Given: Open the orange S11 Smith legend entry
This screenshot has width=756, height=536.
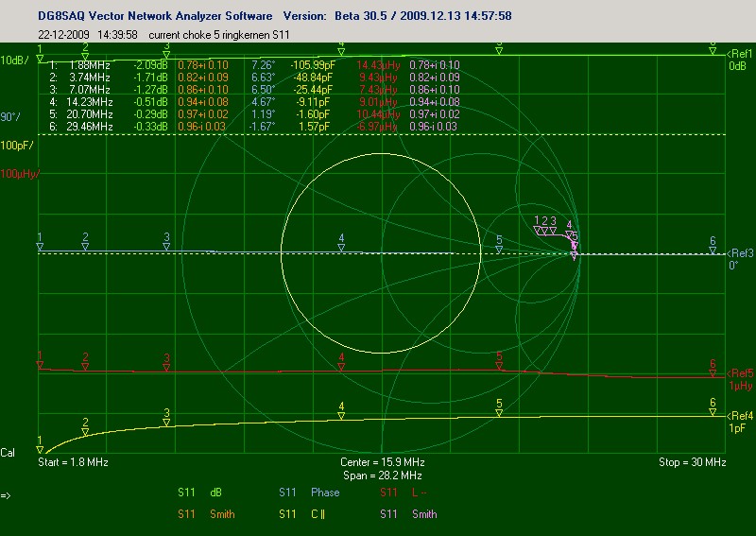Looking at the screenshot, I should coord(206,514).
